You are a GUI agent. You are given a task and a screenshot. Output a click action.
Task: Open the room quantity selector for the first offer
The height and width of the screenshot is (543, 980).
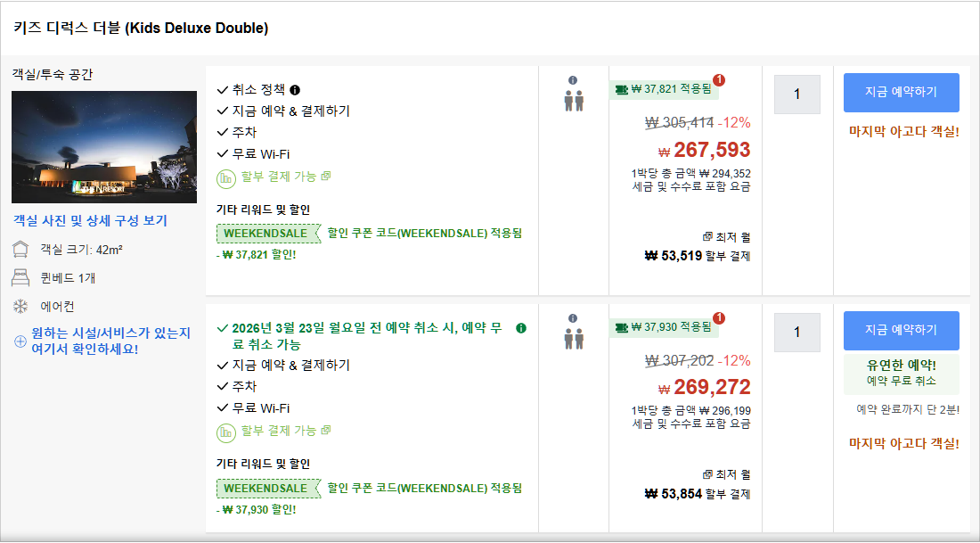pyautogui.click(x=796, y=94)
